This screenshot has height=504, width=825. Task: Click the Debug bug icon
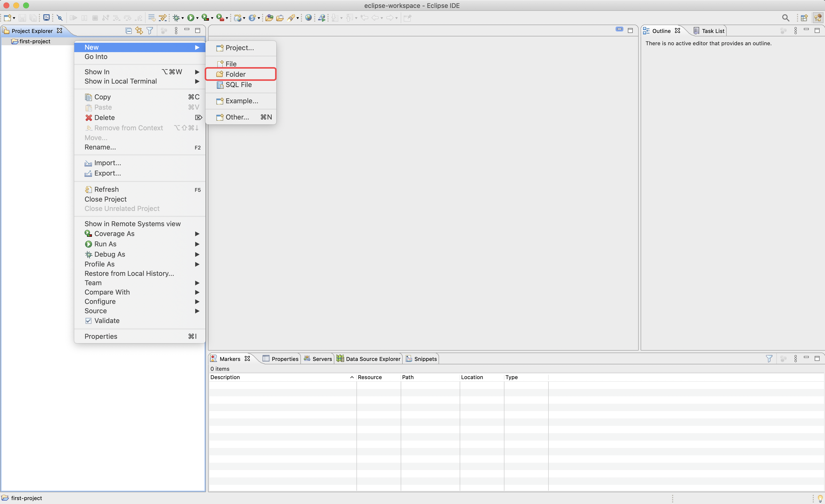pyautogui.click(x=177, y=18)
